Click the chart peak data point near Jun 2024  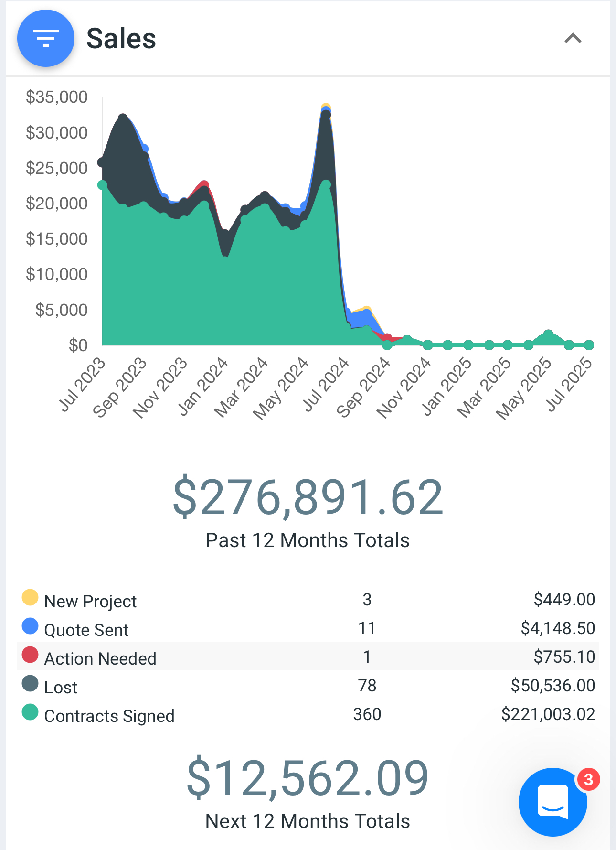326,108
